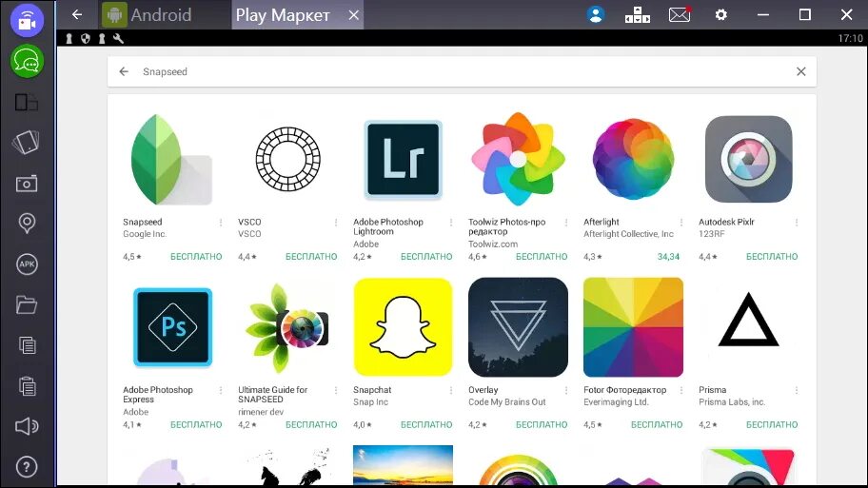Click the 34,34 price under Afterlight
The width and height of the screenshot is (868, 488).
click(668, 257)
